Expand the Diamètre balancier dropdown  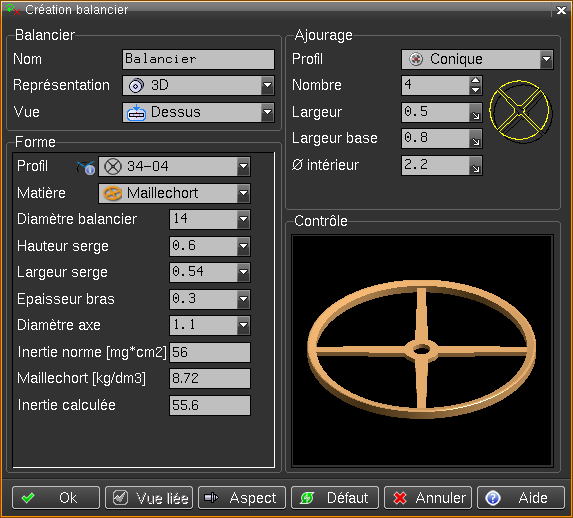pos(210,219)
